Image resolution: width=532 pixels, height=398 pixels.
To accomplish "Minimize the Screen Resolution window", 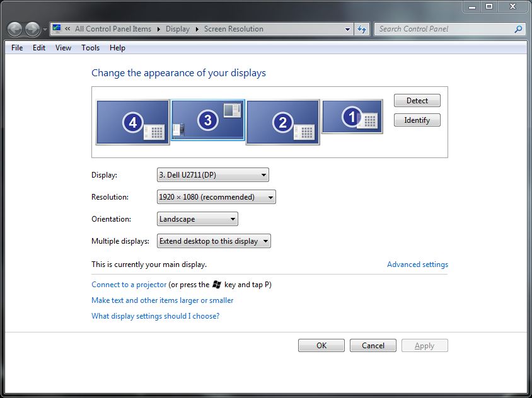I will pos(472,6).
